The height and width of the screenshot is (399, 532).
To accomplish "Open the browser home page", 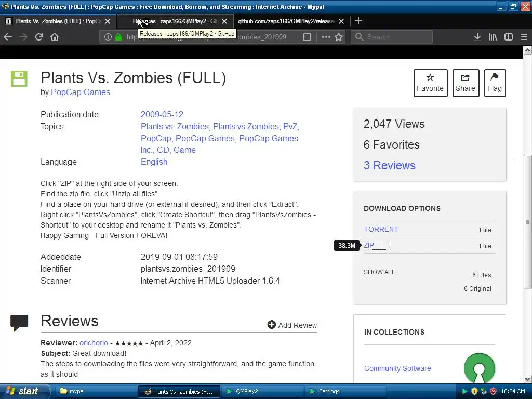I will point(55,37).
